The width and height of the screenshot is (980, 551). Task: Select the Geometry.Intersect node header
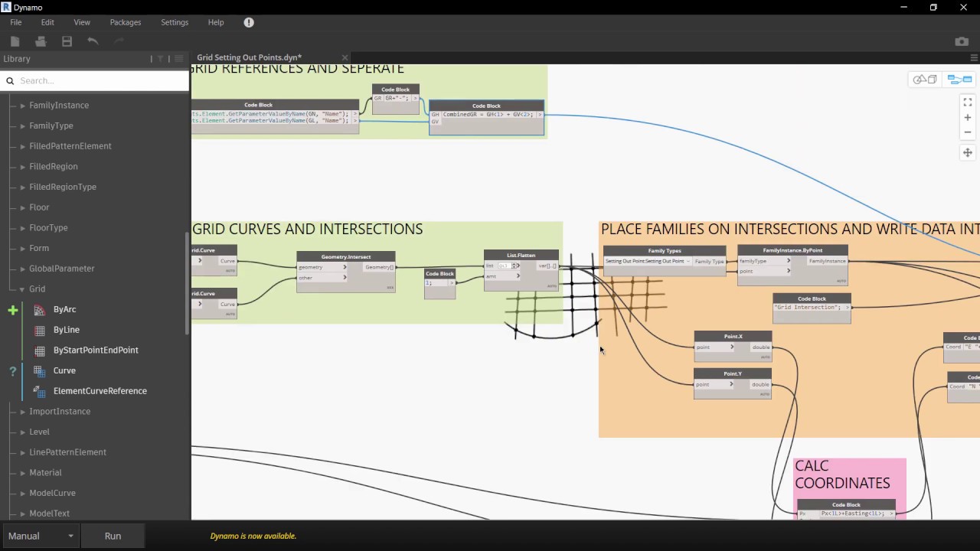[346, 257]
